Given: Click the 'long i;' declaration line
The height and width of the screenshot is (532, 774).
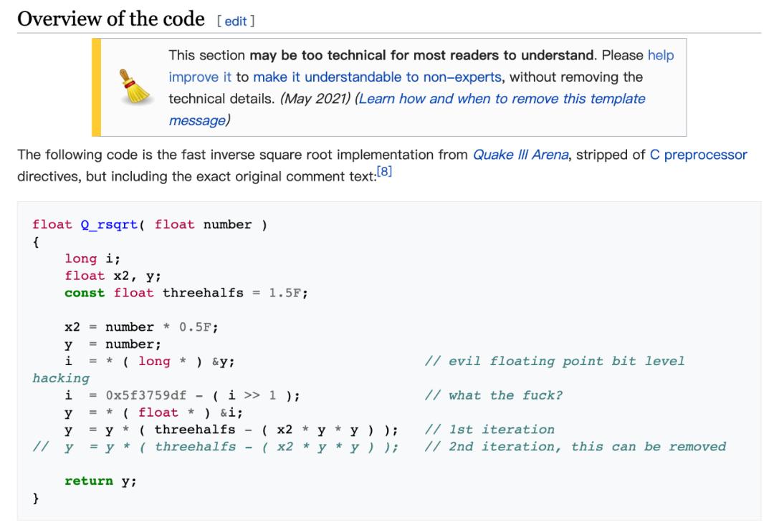Looking at the screenshot, I should tap(92, 259).
